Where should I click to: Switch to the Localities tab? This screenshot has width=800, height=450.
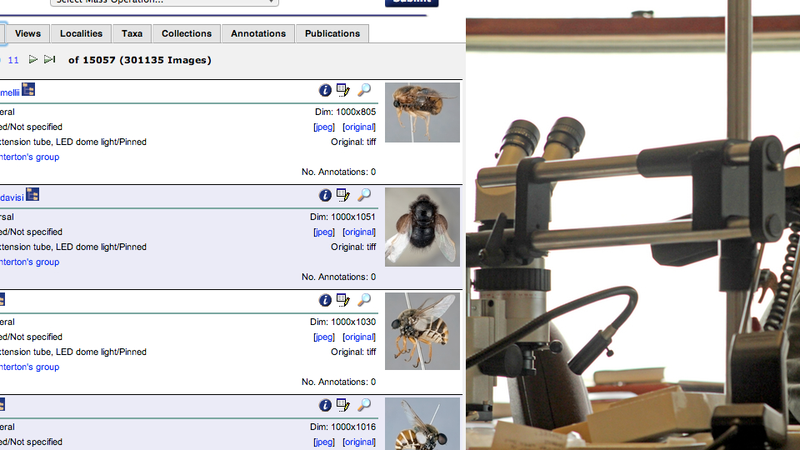[81, 34]
